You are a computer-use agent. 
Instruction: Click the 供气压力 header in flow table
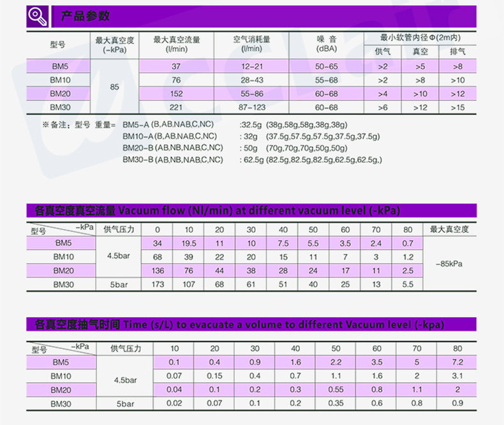(x=119, y=230)
